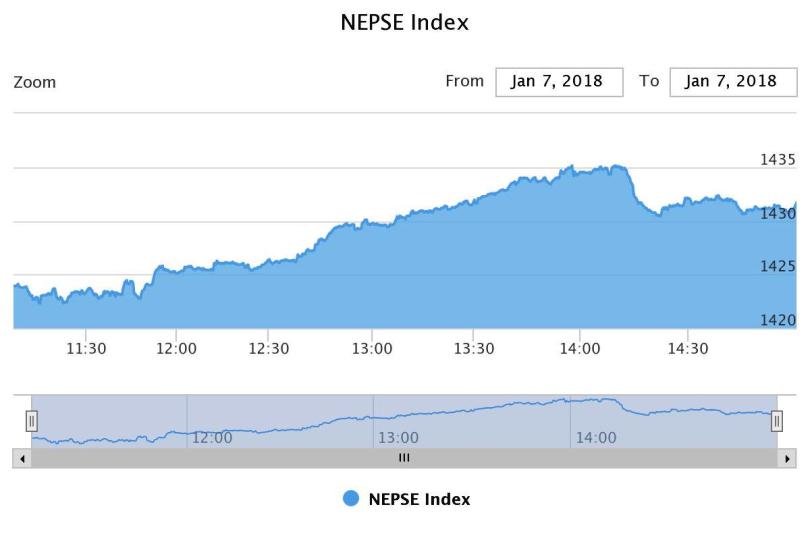Click the 14:30 main x-axis label
810x540 pixels.
(687, 348)
